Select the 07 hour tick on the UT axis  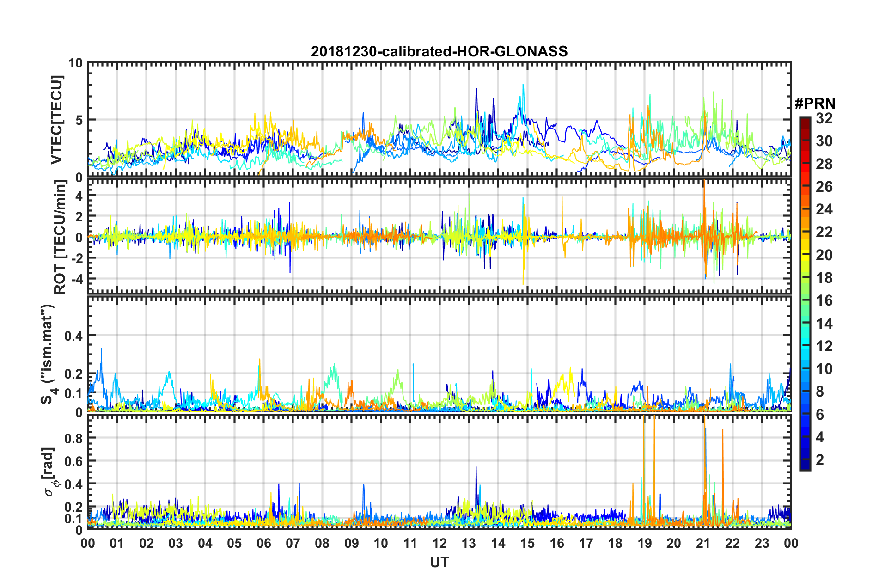[293, 543]
